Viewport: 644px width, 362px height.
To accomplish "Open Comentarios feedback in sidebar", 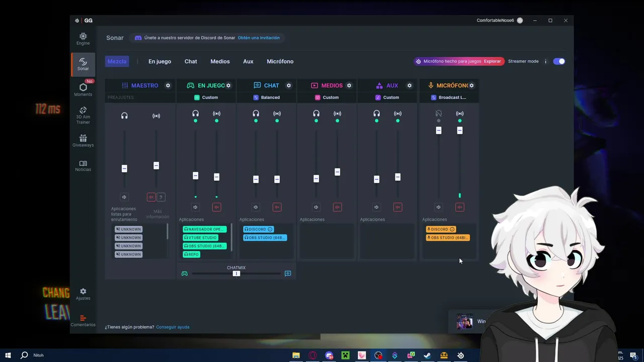I will click(x=83, y=321).
